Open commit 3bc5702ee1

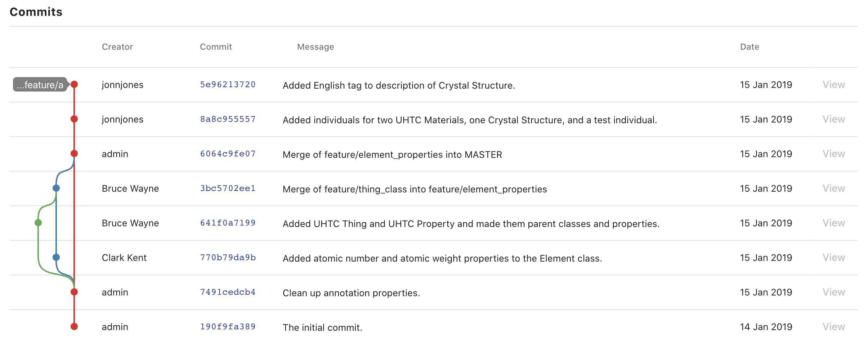tap(228, 188)
